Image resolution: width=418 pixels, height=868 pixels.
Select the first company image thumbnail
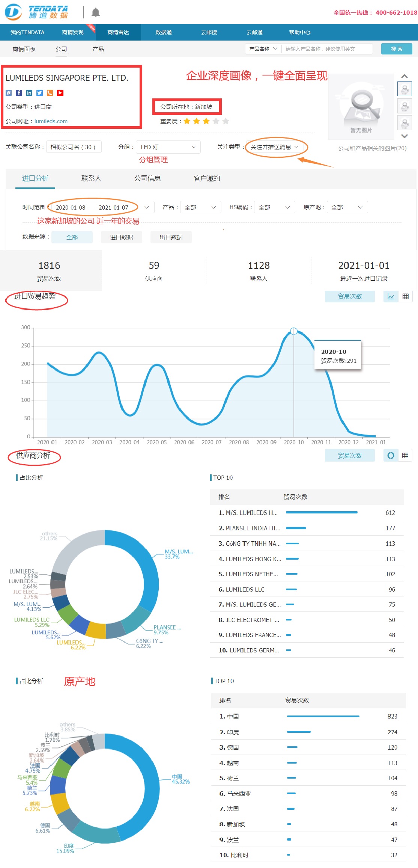pyautogui.click(x=404, y=89)
